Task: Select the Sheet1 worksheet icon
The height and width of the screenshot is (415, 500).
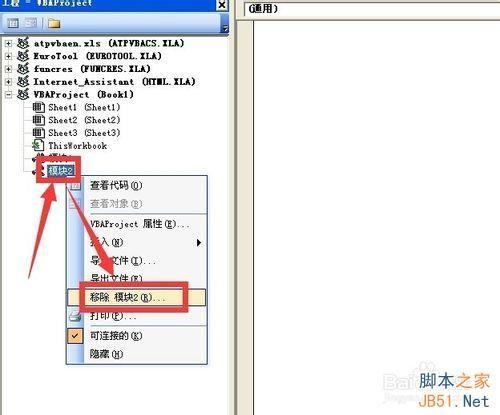Action: (38, 107)
